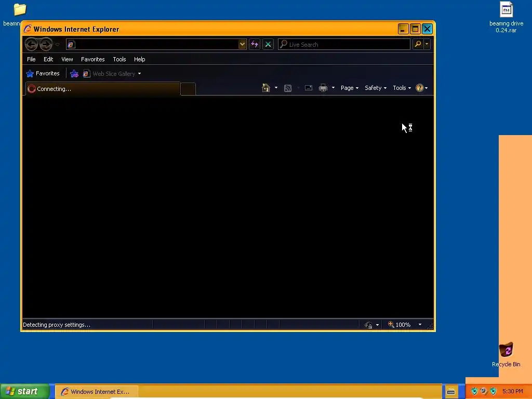The width and height of the screenshot is (532, 399).
Task: Expand the Home button dropdown arrow
Action: coord(276,88)
